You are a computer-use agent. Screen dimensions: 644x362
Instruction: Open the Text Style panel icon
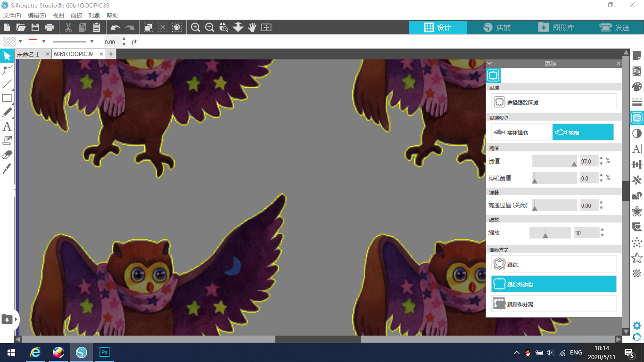[637, 149]
